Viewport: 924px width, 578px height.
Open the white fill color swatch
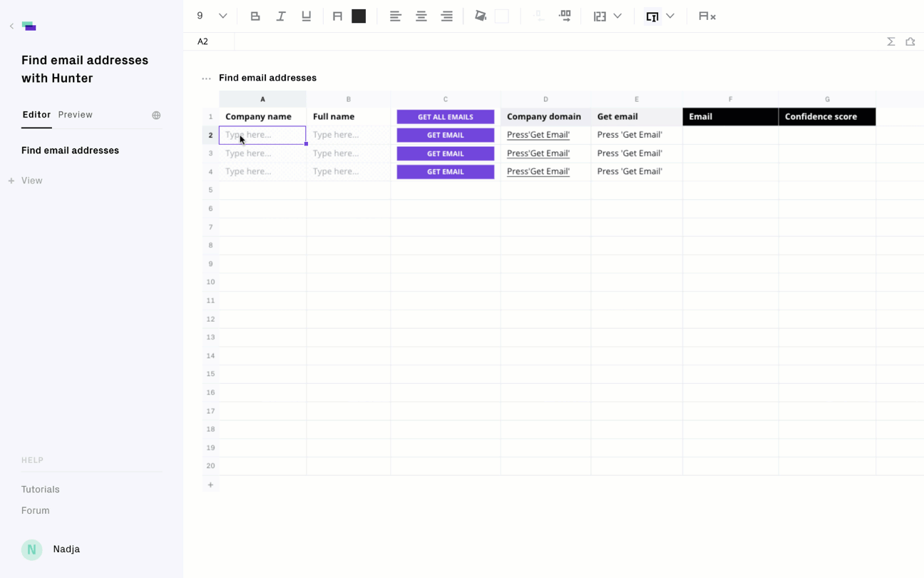point(502,16)
